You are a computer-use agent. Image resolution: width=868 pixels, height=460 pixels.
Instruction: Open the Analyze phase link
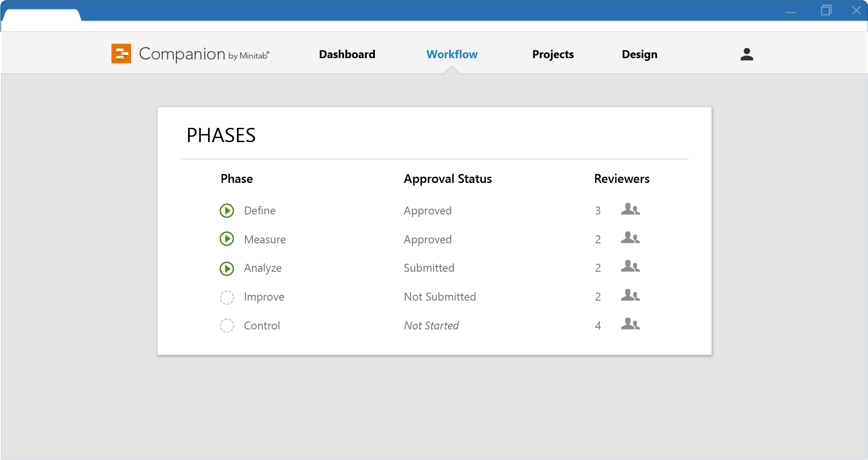click(x=263, y=268)
